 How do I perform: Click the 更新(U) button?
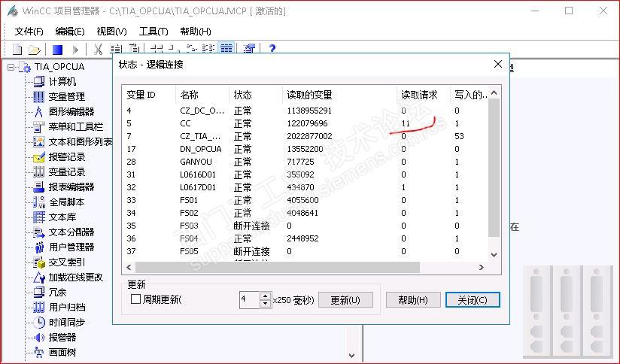click(345, 300)
